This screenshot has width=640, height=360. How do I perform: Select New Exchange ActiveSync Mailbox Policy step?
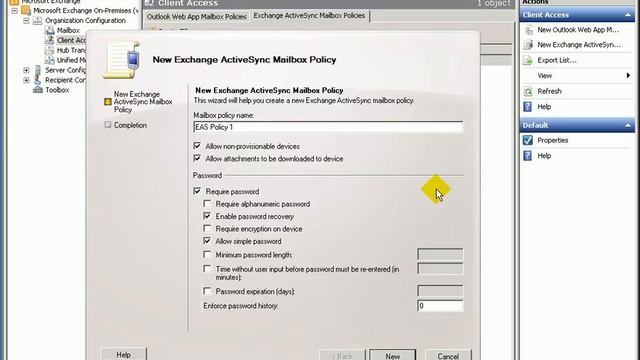tap(143, 102)
